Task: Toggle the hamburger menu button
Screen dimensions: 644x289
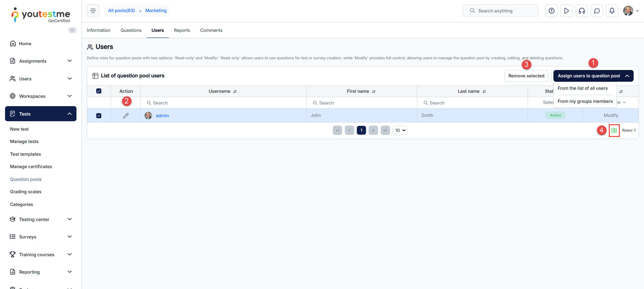Action: 93,11
